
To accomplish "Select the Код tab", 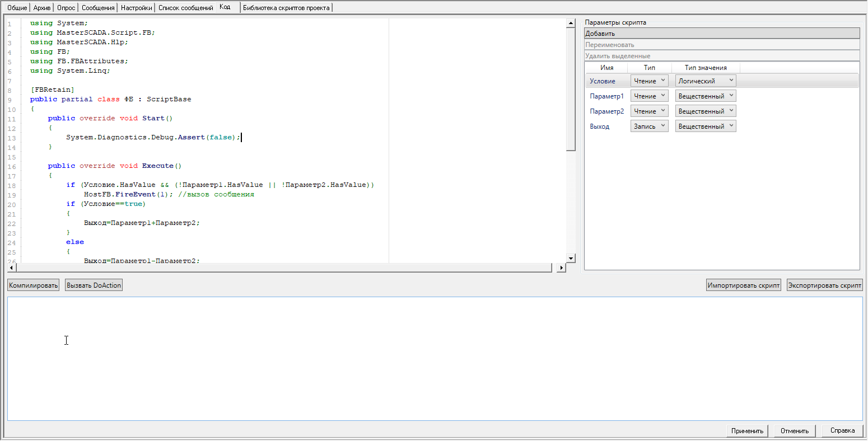I will pyautogui.click(x=225, y=7).
